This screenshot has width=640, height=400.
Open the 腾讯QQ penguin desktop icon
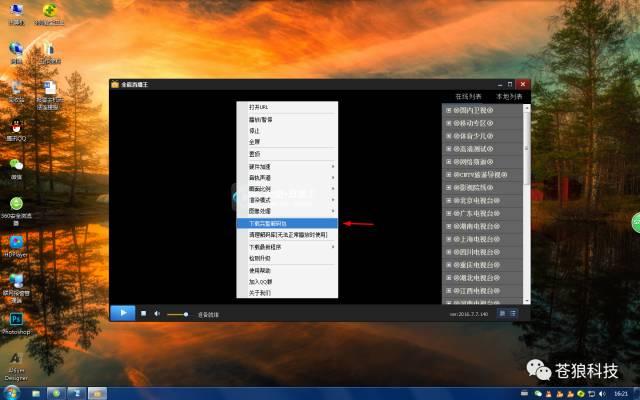tap(16, 130)
